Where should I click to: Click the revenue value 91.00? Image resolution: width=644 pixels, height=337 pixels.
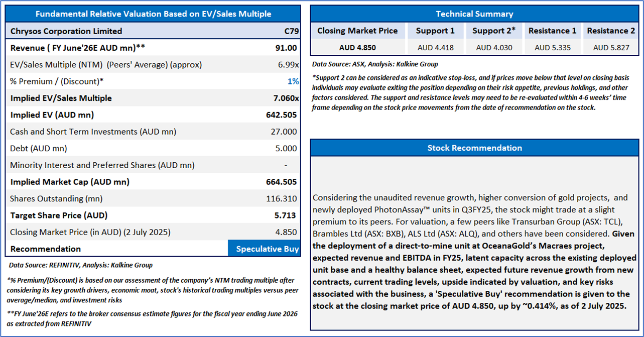[x=285, y=48]
